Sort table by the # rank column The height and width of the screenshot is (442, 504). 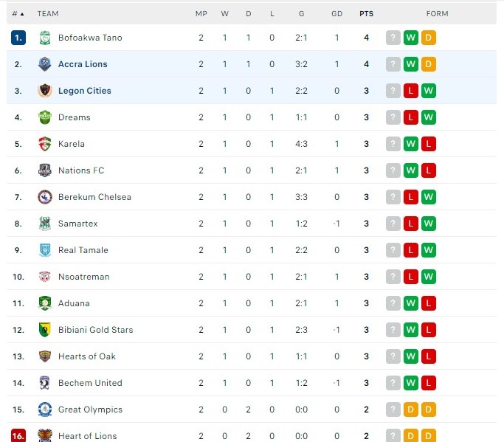click(x=18, y=13)
